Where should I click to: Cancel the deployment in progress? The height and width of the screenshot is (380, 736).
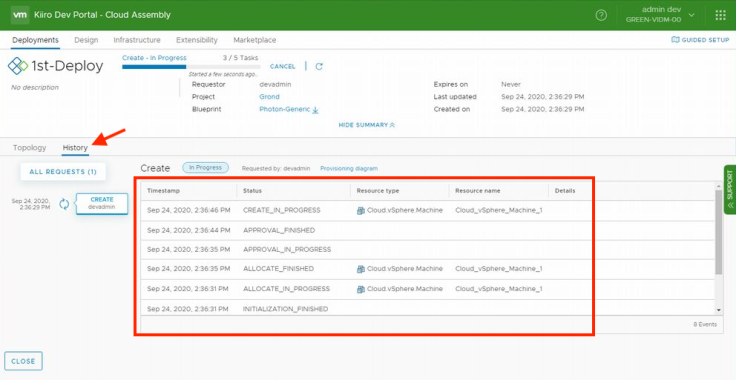[x=283, y=67]
